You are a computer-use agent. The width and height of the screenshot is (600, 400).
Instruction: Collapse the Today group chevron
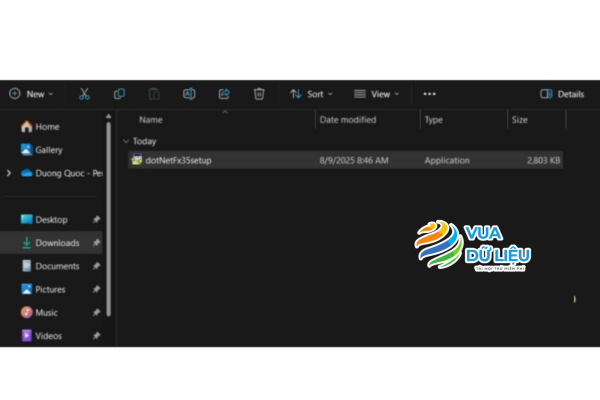125,142
